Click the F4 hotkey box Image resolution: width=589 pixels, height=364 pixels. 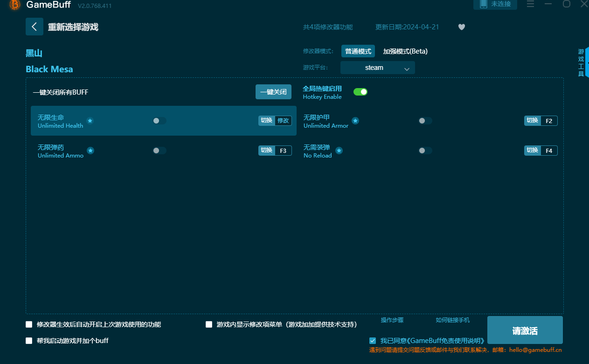point(549,151)
